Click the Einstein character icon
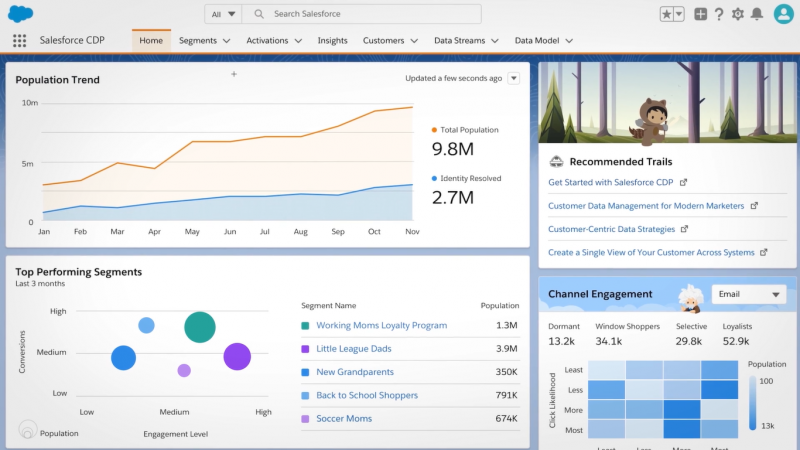Screen dimensions: 800x450 tap(690, 298)
